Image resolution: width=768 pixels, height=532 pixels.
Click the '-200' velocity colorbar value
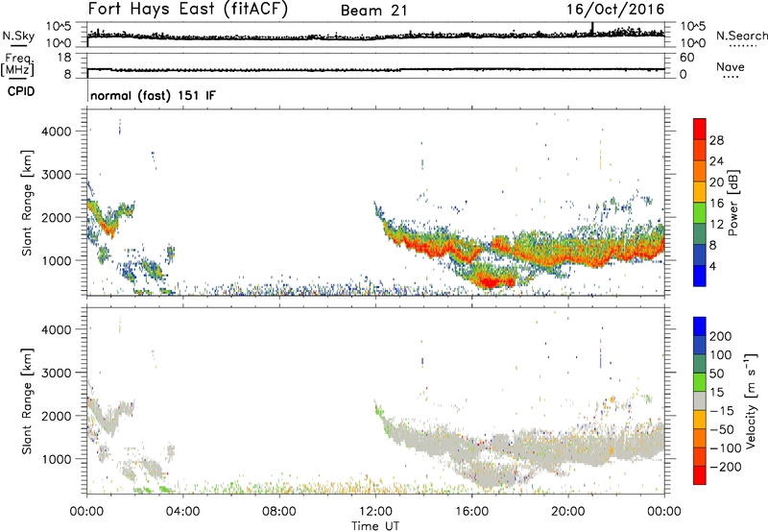(x=726, y=467)
